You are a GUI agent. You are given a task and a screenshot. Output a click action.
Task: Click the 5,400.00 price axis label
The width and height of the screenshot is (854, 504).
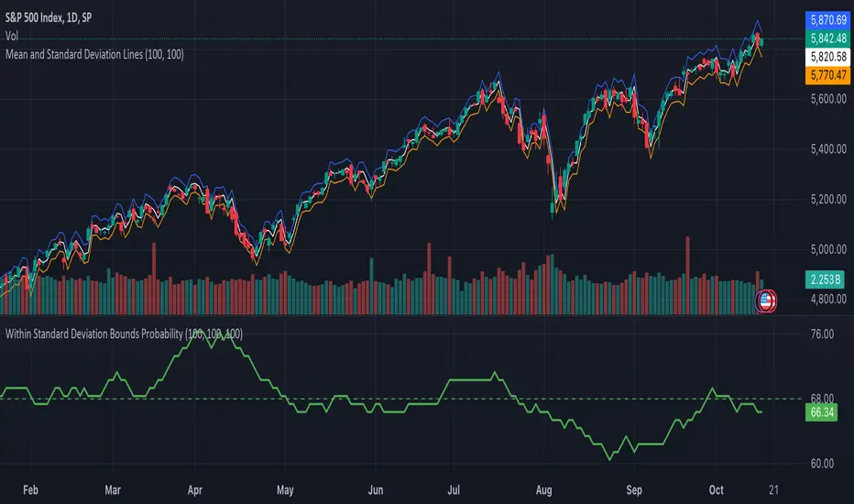(x=828, y=148)
